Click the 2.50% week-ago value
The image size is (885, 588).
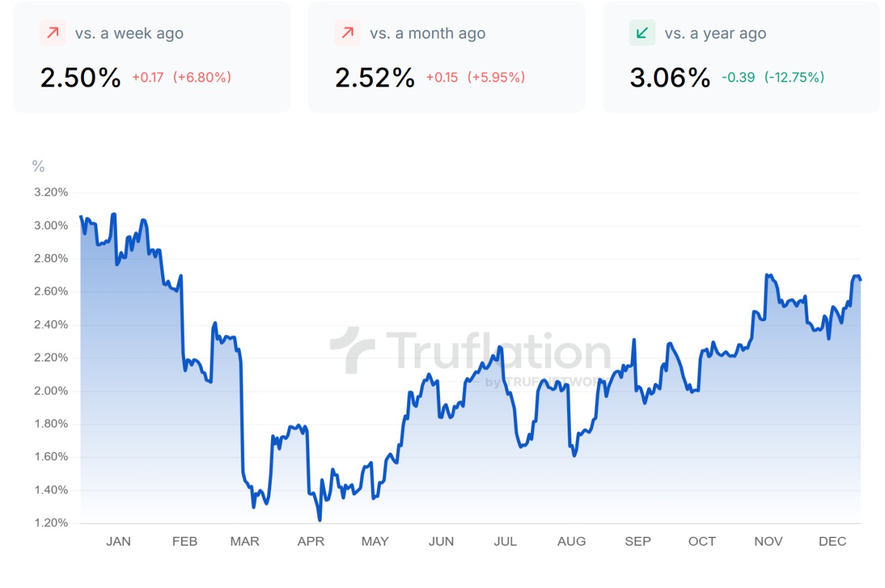(x=80, y=78)
